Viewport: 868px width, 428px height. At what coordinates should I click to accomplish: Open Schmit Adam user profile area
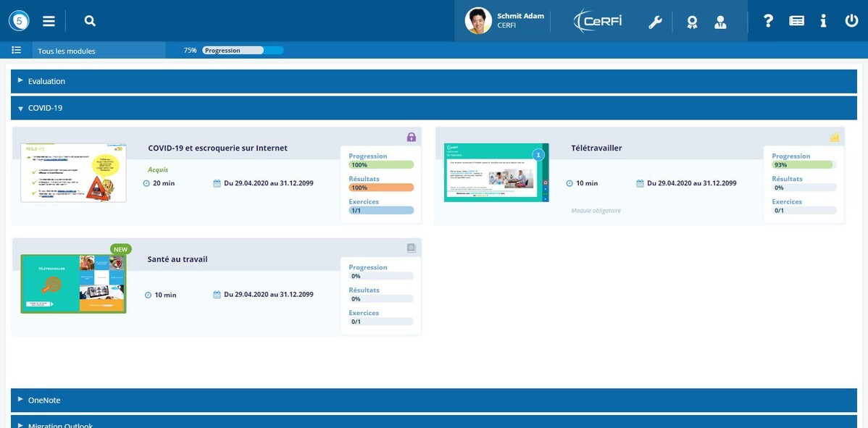[504, 20]
